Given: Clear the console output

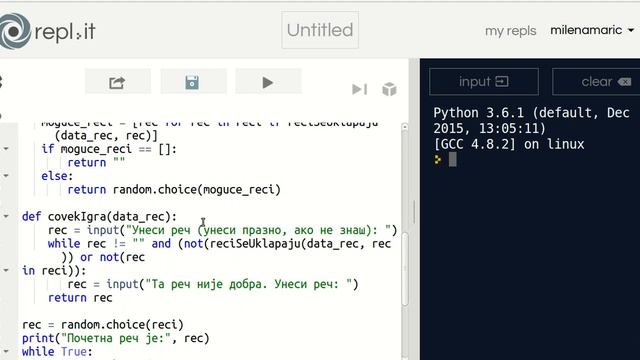Looking at the screenshot, I should tap(597, 82).
